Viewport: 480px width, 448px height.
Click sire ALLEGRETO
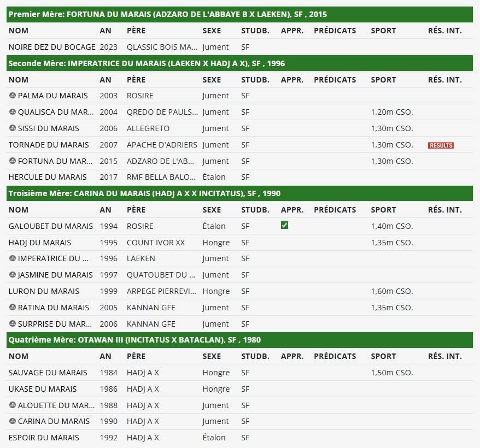tap(148, 128)
